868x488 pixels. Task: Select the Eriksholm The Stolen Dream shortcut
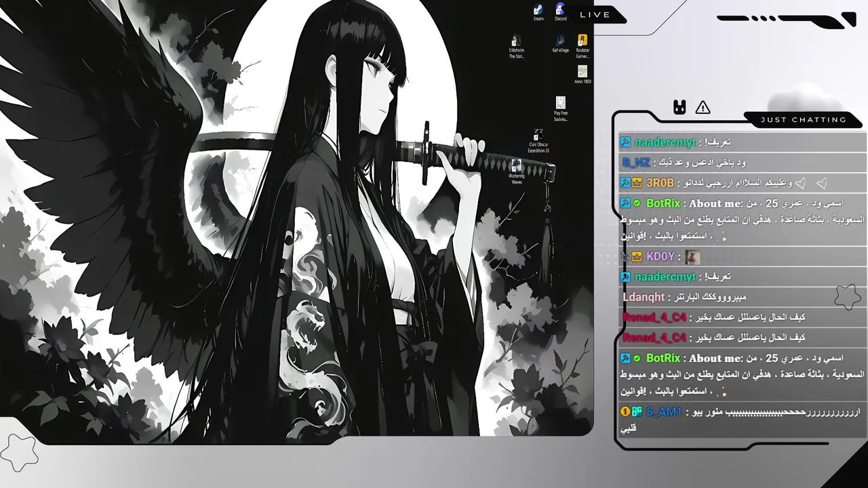tap(517, 47)
